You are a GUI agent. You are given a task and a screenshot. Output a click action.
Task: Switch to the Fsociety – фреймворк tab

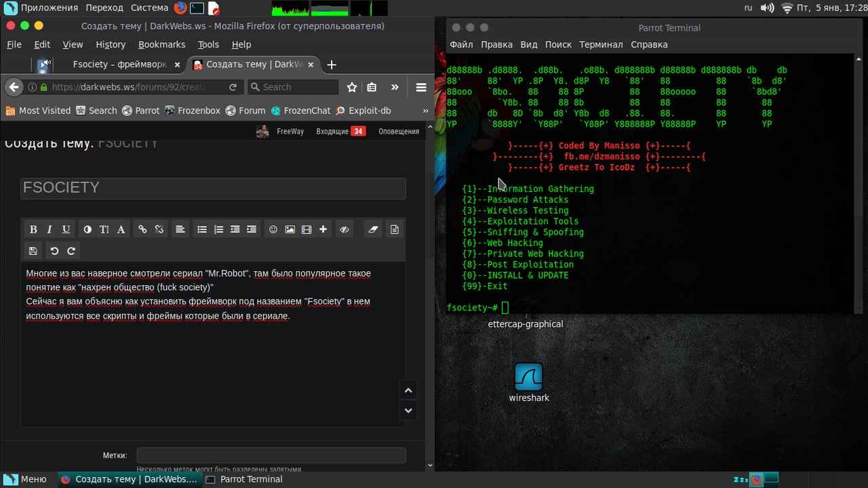point(119,64)
